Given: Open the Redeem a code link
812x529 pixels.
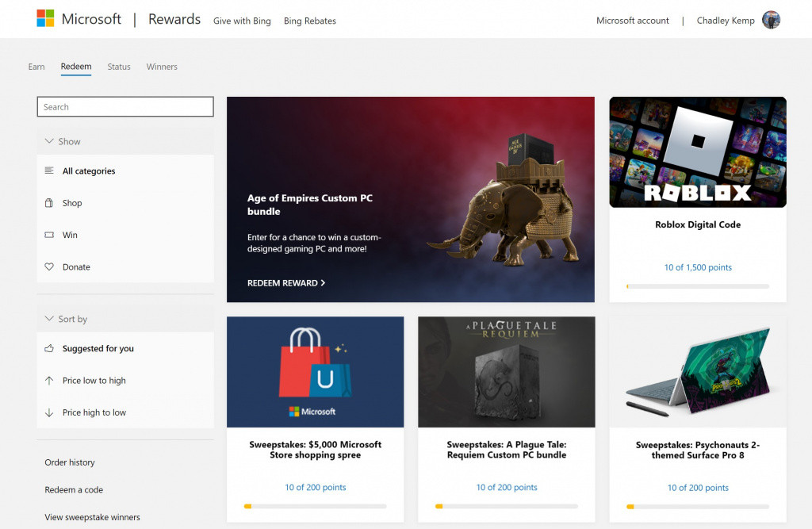Looking at the screenshot, I should point(74,490).
